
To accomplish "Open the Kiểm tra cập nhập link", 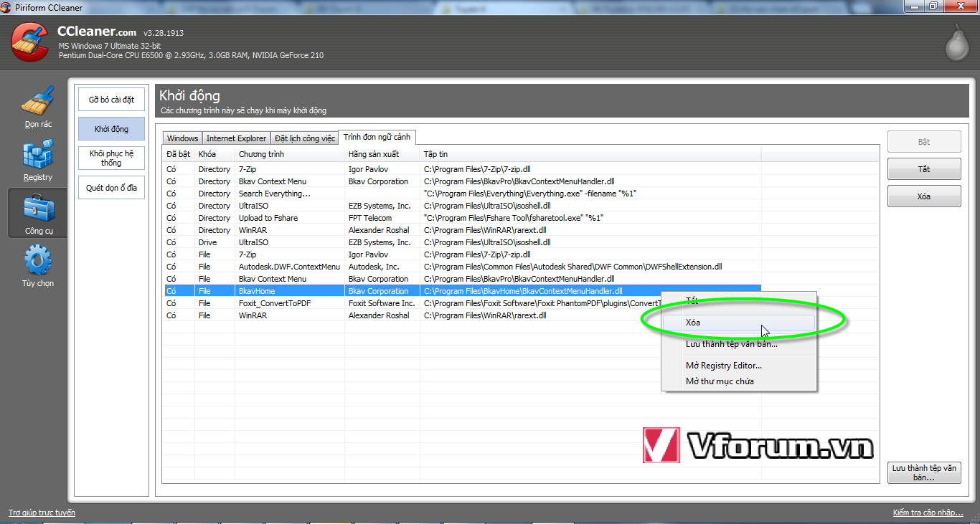I will click(928, 513).
